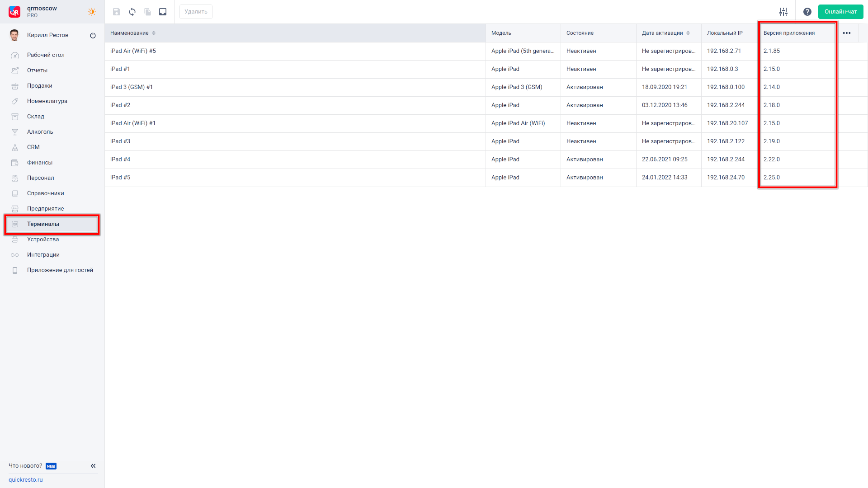Image resolution: width=868 pixels, height=488 pixels.
Task: Open the column options three-dots menu
Action: coord(847,33)
